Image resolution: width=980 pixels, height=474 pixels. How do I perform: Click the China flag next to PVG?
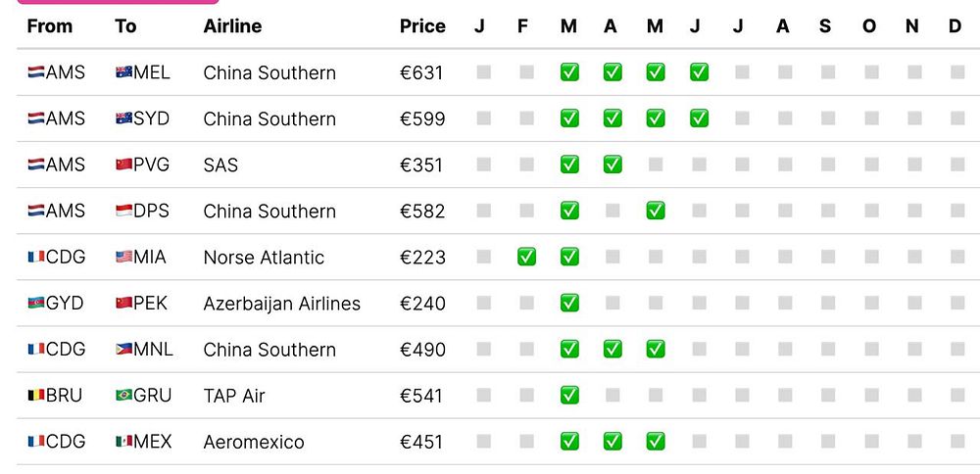point(123,165)
